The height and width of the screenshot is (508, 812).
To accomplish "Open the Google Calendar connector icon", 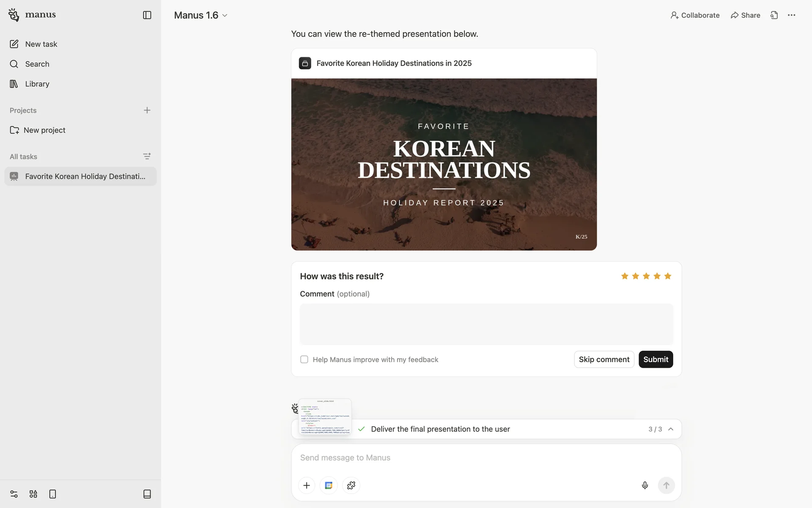I will (329, 485).
